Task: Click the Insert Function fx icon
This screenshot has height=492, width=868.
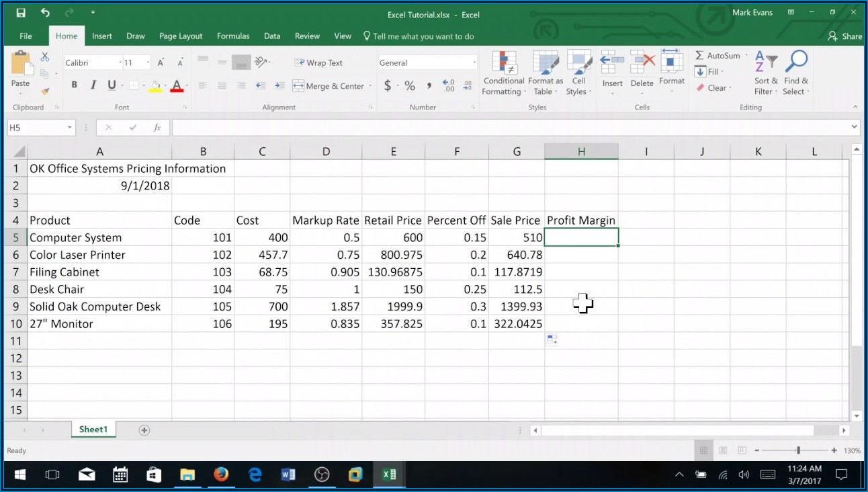Action: click(x=157, y=128)
